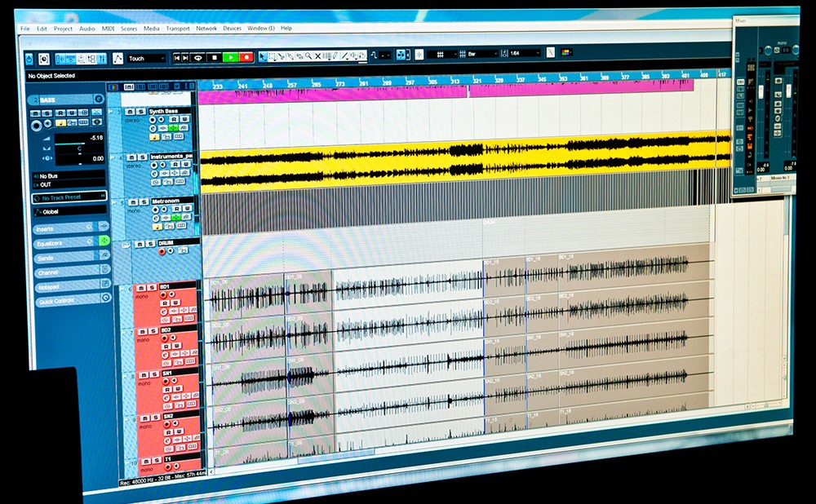Viewport: 816px width, 504px height.
Task: Click the green Play button in transport
Action: (231, 57)
